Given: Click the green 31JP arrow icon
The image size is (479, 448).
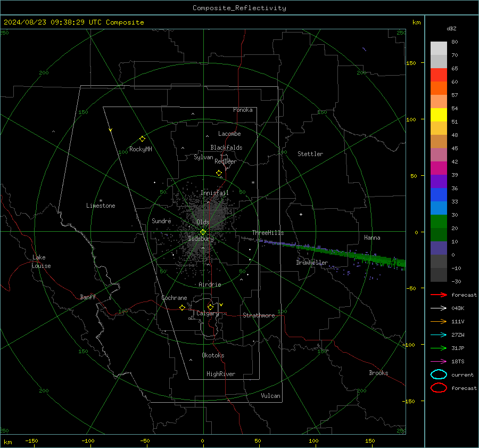Looking at the screenshot, I should tap(439, 348).
